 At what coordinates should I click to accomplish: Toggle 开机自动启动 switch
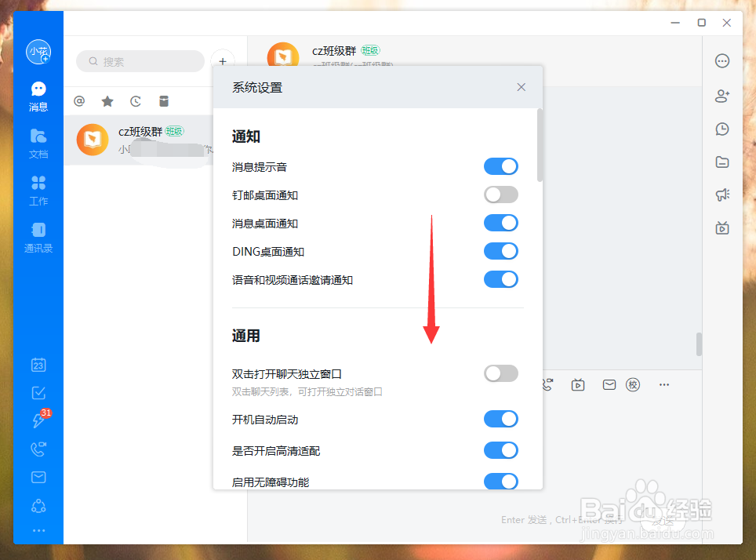tap(501, 419)
